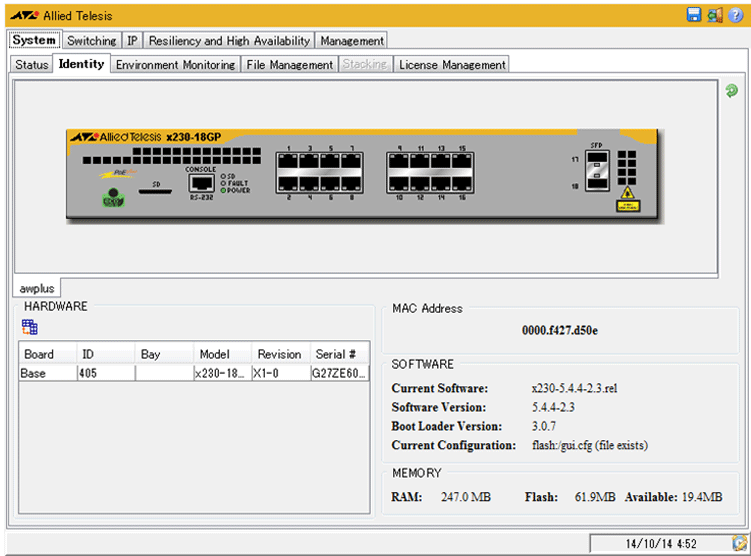Switch to the Status sub-tab
751x556 pixels.
click(32, 65)
